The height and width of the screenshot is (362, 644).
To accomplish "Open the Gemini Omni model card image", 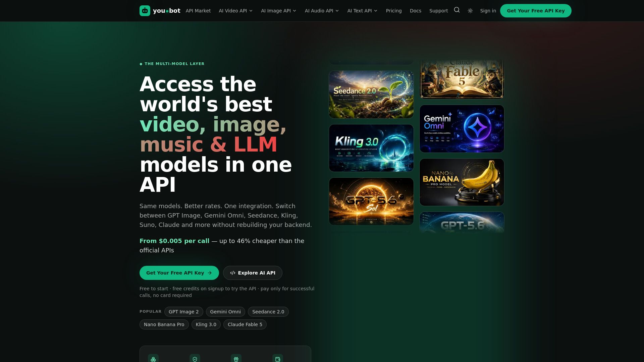I will point(462,129).
